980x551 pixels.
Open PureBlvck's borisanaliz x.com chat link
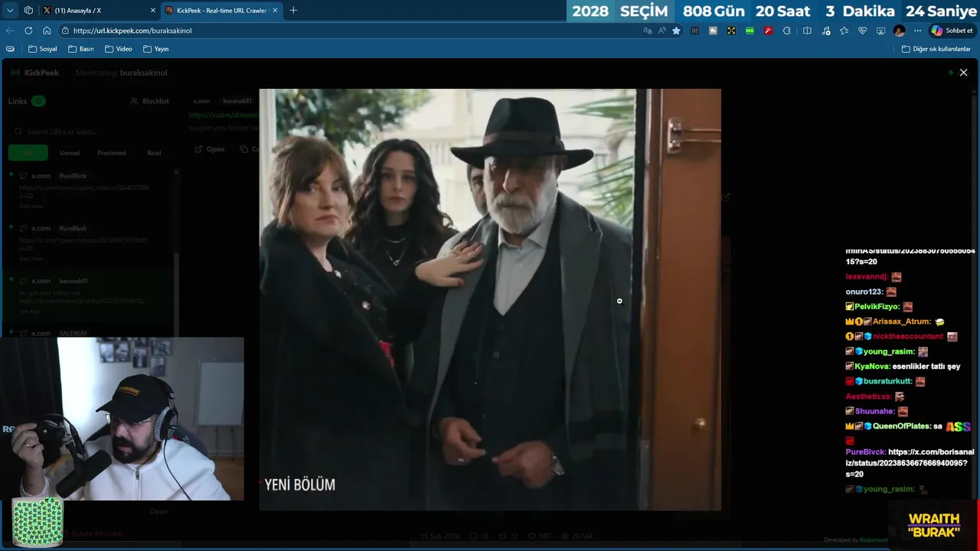tap(910, 463)
